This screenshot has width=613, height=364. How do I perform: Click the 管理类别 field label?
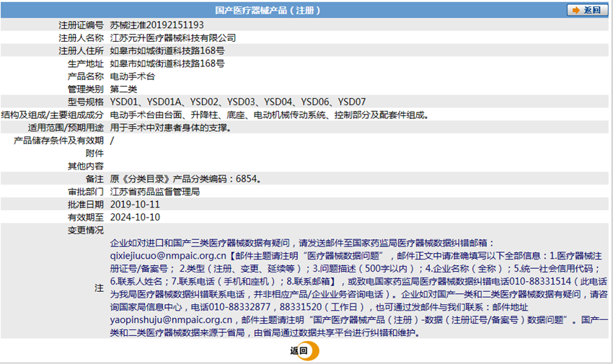pyautogui.click(x=86, y=89)
